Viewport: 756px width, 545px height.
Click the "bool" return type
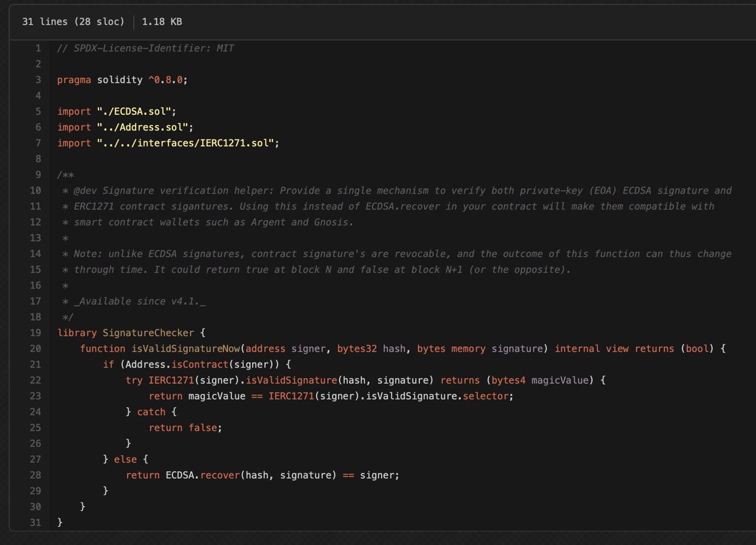click(x=697, y=349)
